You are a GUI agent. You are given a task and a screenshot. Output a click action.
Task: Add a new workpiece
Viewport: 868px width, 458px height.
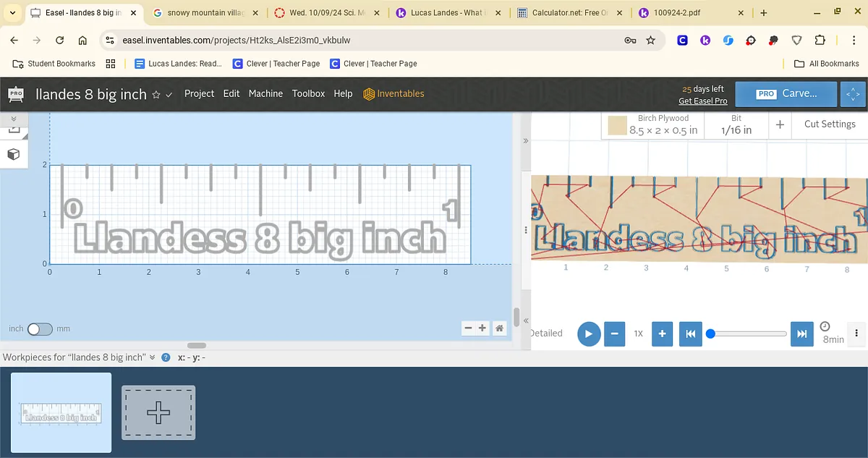[x=158, y=412]
